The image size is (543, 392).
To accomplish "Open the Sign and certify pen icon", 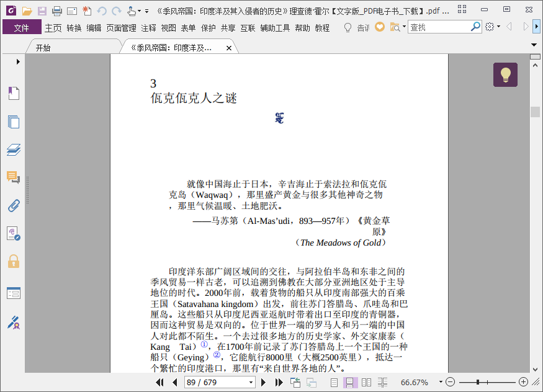I will [x=14, y=322].
